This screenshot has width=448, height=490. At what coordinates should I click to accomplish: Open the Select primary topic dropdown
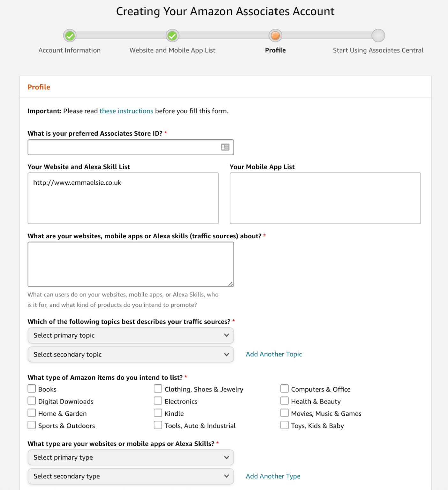(131, 335)
